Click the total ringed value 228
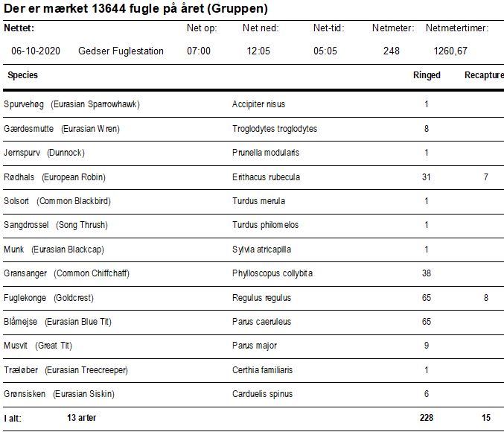 point(427,418)
